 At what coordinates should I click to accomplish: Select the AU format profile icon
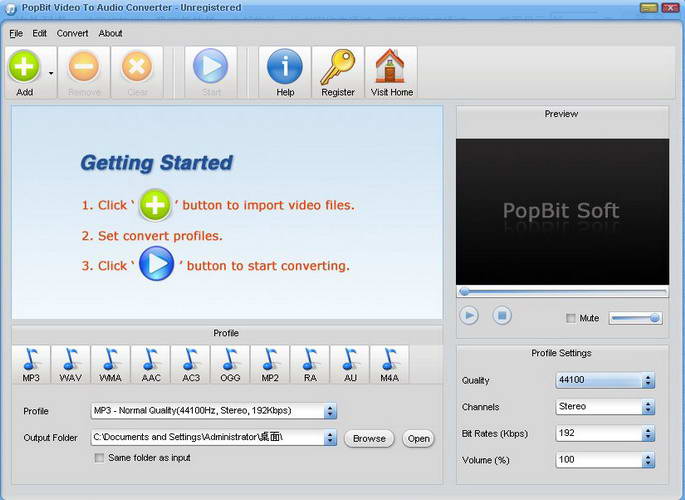point(350,365)
